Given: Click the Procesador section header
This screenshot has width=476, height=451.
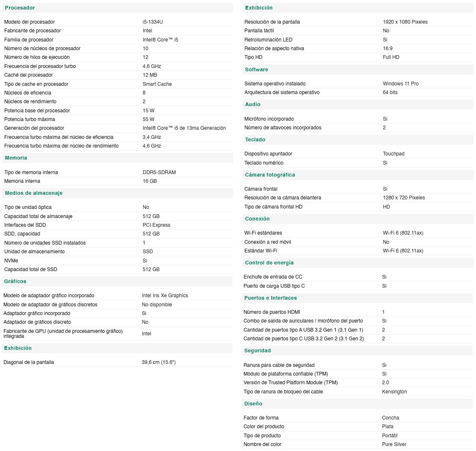Looking at the screenshot, I should (x=20, y=8).
